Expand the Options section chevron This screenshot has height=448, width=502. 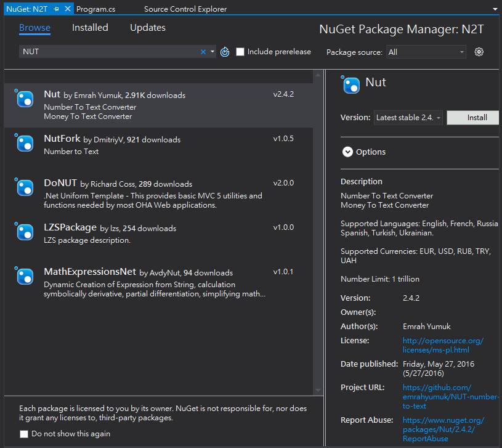click(347, 152)
